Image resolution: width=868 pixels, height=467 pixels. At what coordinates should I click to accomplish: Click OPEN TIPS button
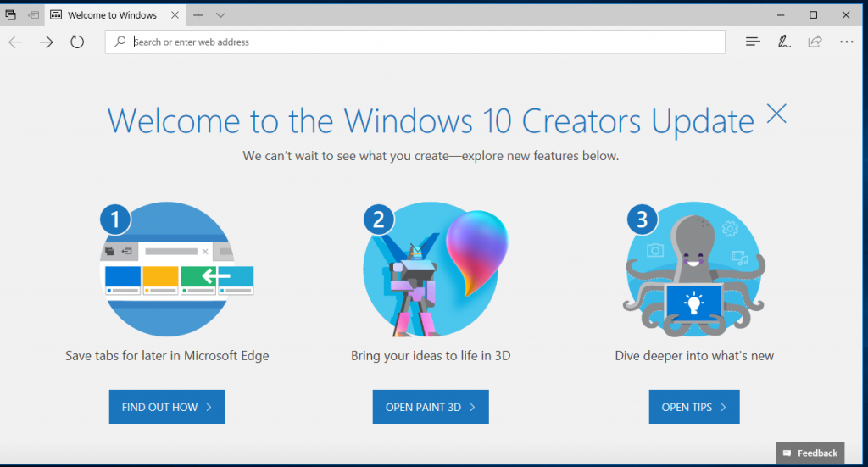click(694, 407)
